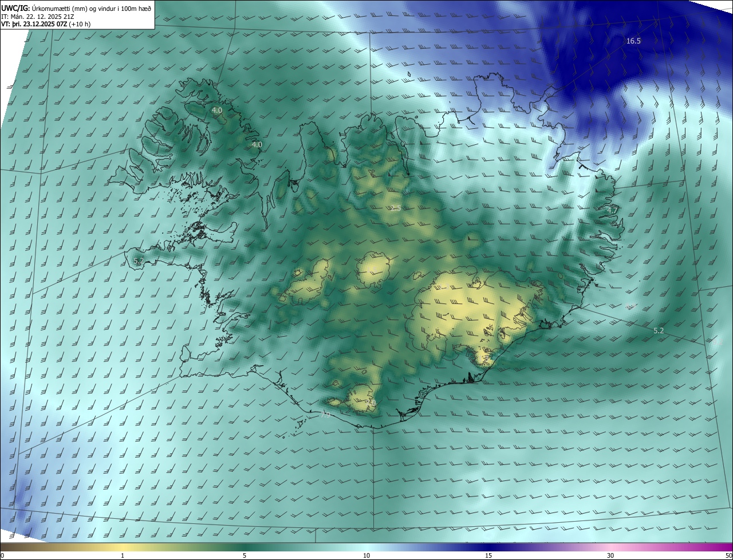Click the valid time text 'VT: þri. 23.12.2025 07Z (+10 h)'

46,24
